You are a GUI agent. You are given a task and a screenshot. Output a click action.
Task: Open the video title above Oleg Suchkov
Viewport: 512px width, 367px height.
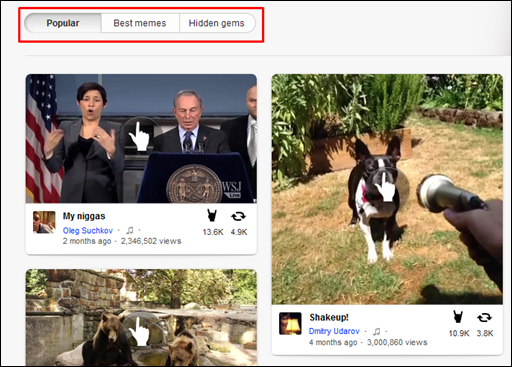[84, 216]
